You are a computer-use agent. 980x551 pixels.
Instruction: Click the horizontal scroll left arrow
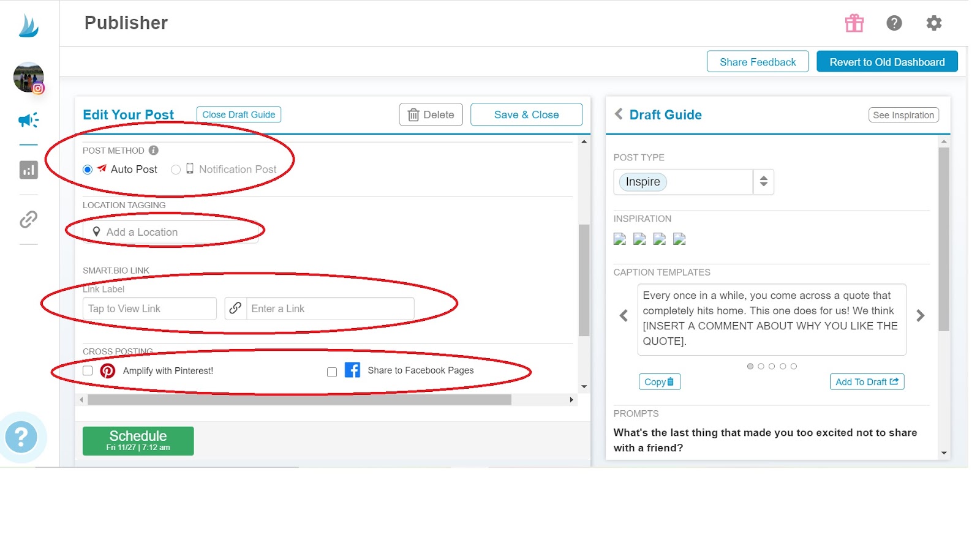coord(81,400)
